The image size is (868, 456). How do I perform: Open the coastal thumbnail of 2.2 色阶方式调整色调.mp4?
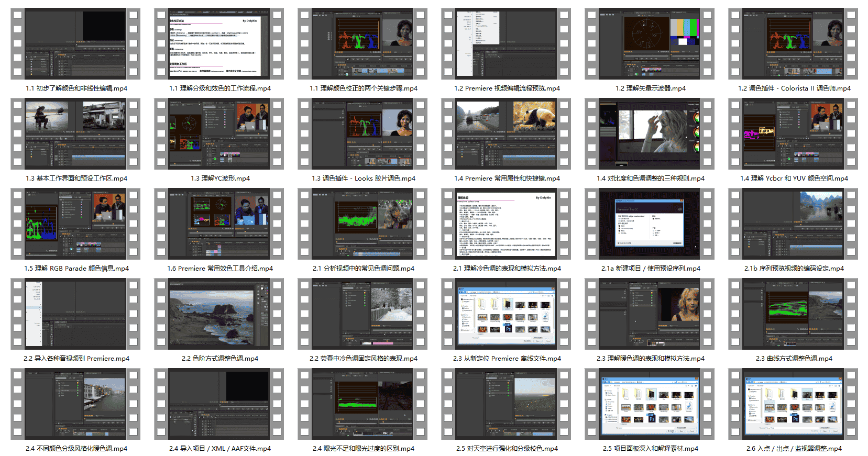[219, 314]
